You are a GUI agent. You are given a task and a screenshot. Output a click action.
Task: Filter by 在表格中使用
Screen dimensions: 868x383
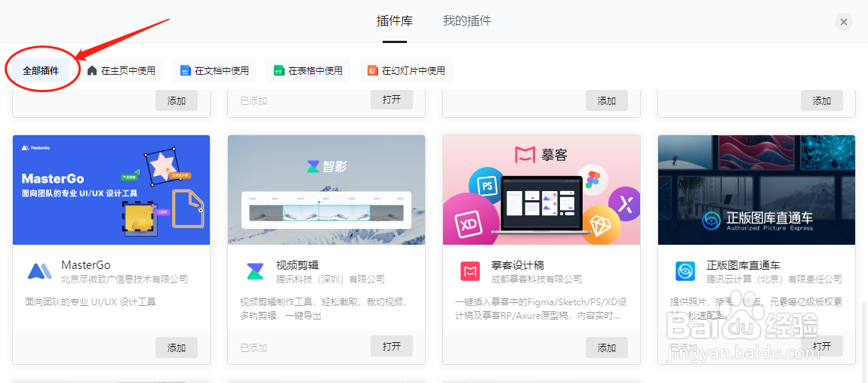[308, 70]
